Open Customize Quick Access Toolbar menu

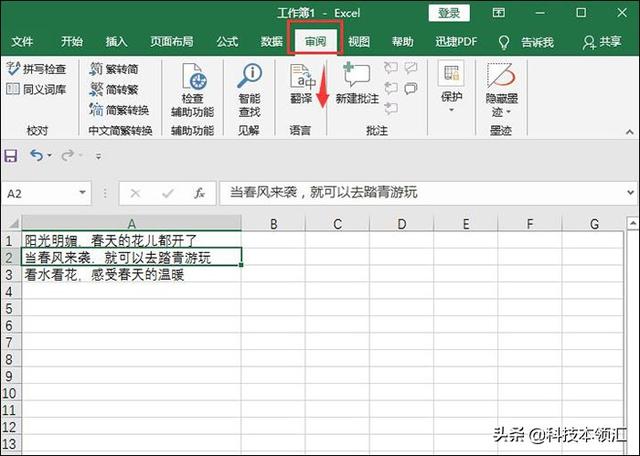point(98,156)
